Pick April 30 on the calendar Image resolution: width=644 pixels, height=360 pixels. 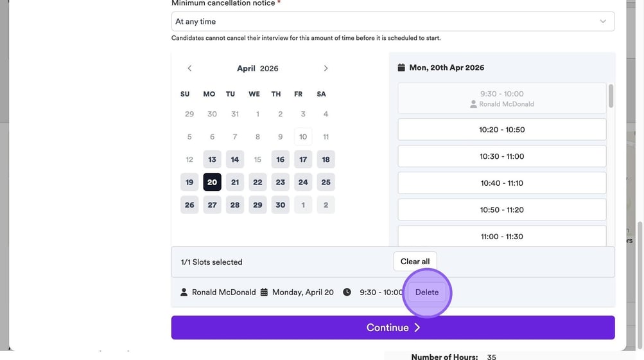[x=281, y=205]
